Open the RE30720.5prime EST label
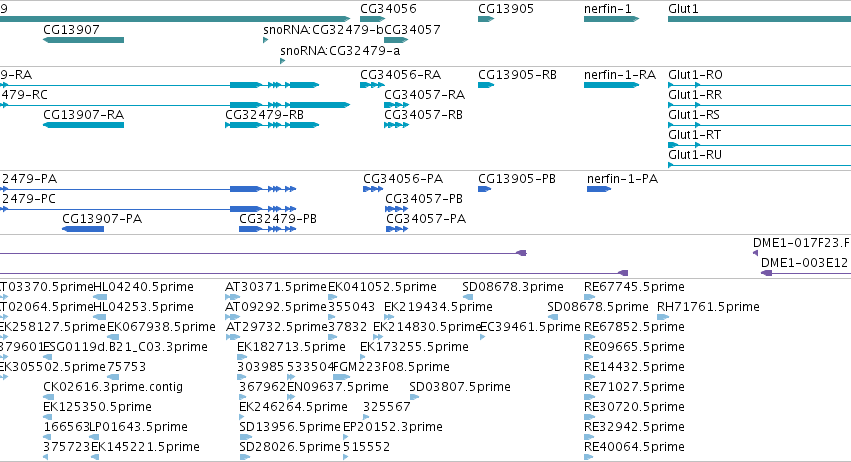 click(x=634, y=407)
